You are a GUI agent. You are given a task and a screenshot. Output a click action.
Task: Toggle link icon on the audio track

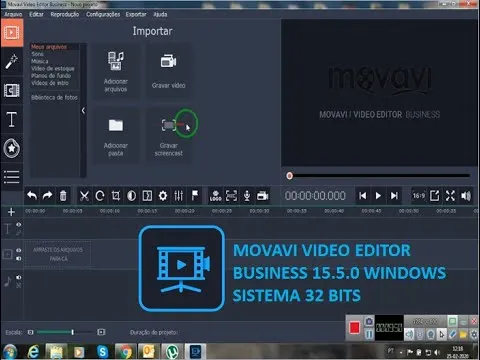[x=19, y=285]
